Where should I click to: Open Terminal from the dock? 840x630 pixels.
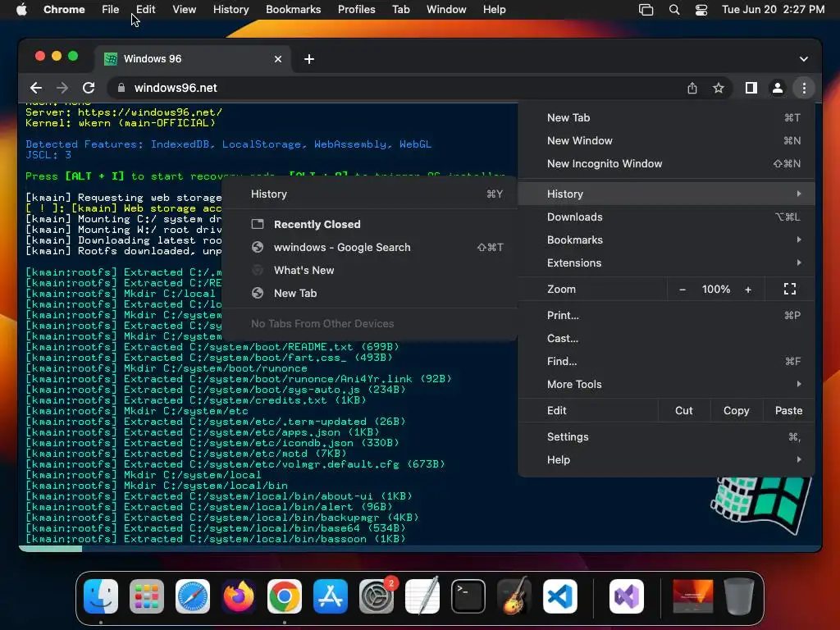[468, 596]
